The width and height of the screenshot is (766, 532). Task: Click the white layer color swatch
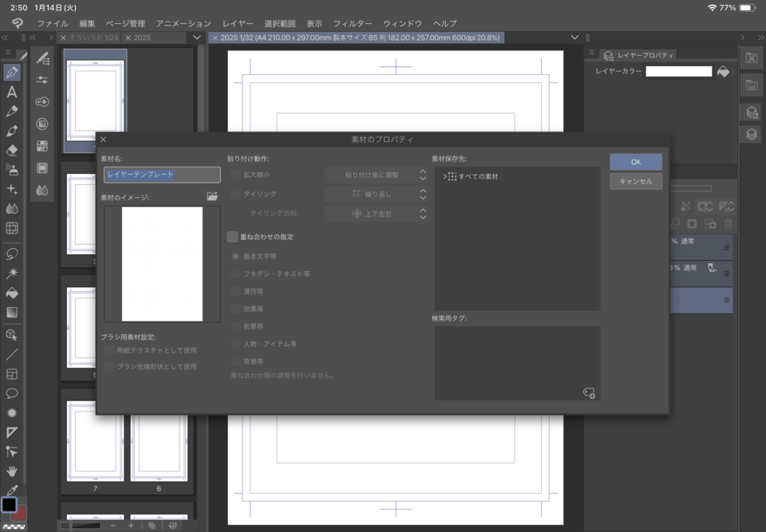pos(678,72)
